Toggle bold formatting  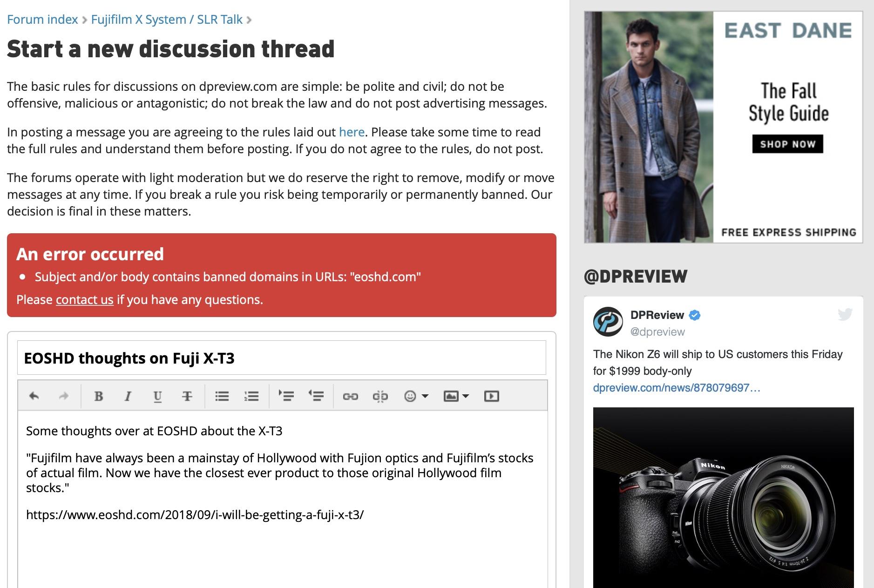click(x=98, y=396)
